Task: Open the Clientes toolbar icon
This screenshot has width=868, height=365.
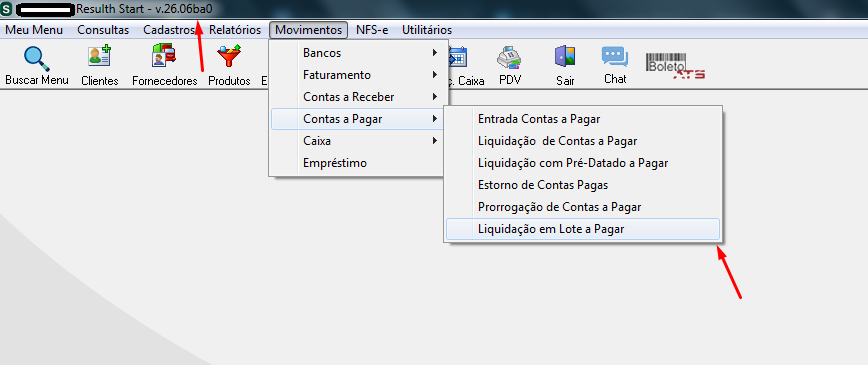Action: coord(100,57)
